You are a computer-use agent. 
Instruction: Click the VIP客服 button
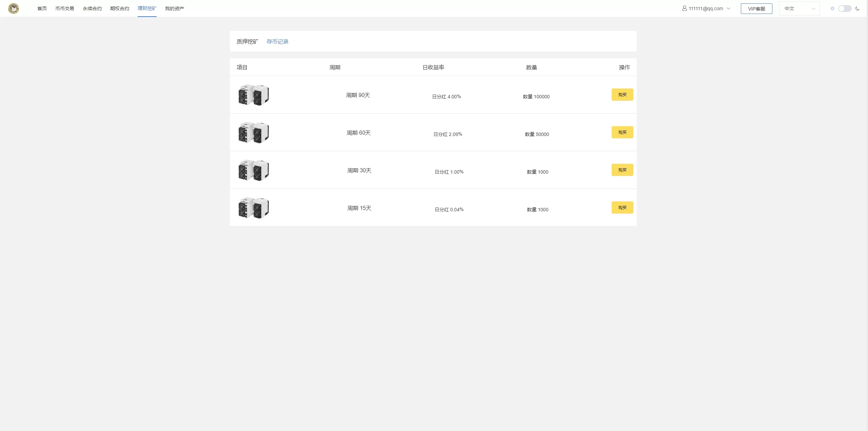(x=756, y=8)
